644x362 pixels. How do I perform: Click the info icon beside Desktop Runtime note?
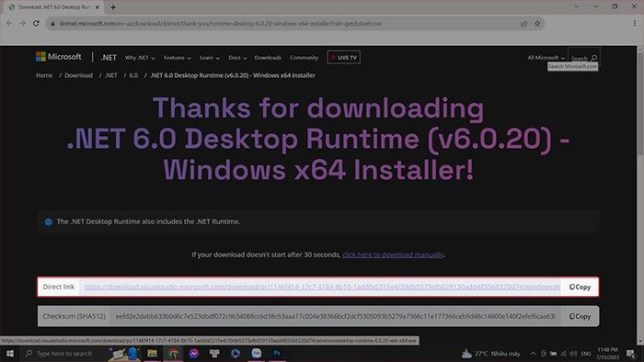click(49, 222)
